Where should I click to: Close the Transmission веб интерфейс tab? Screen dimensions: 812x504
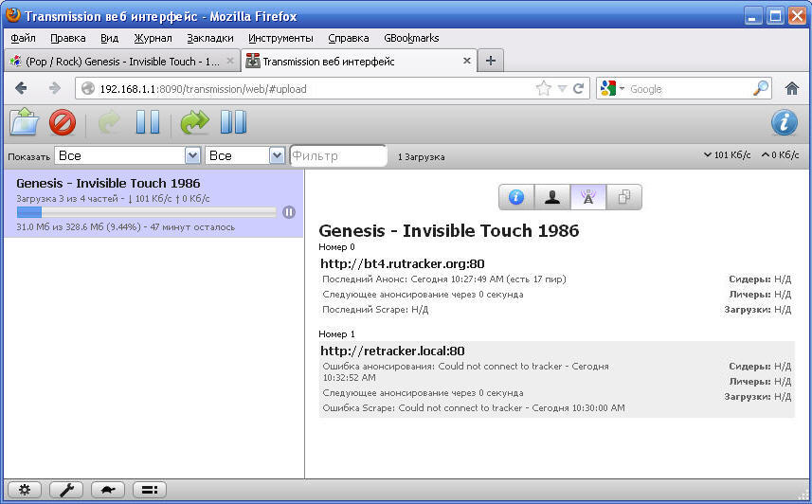[466, 61]
